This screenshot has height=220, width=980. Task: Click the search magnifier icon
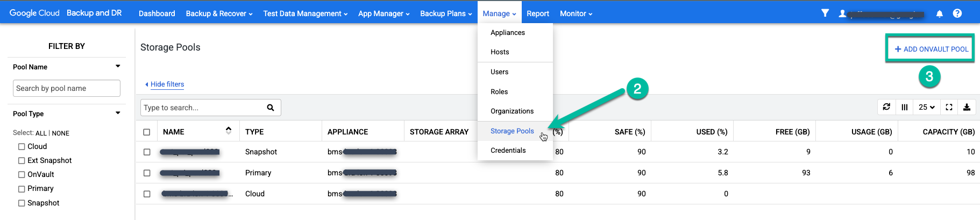[x=271, y=108]
